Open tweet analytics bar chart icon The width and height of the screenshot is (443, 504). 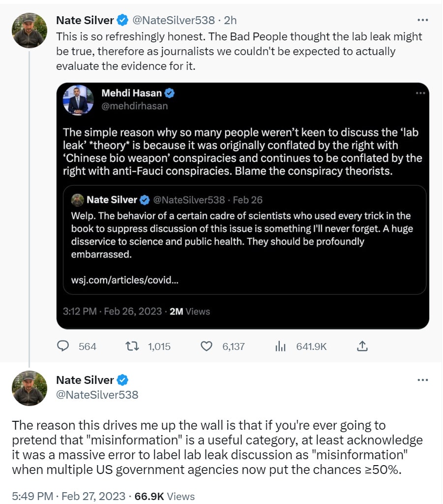[x=280, y=346]
